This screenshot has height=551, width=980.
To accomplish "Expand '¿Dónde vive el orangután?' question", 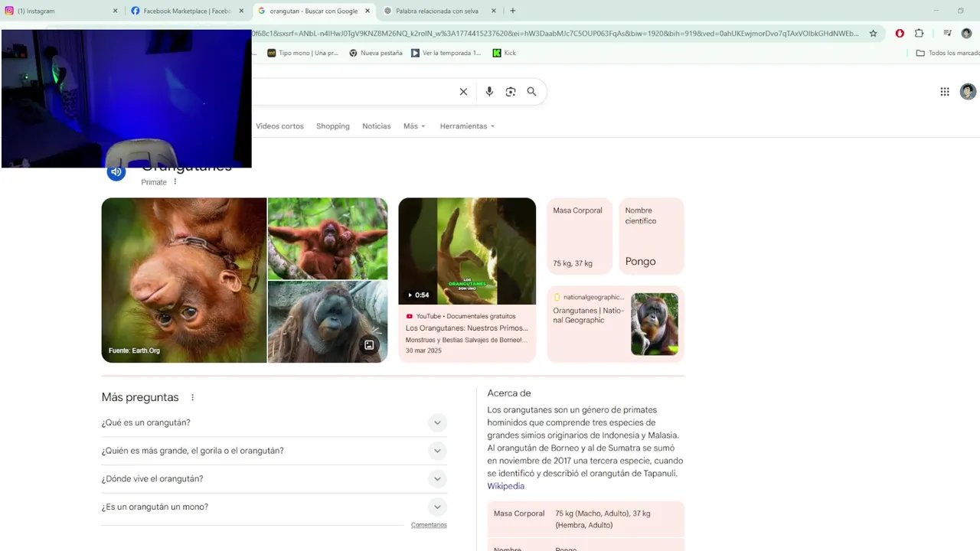I will tap(274, 479).
